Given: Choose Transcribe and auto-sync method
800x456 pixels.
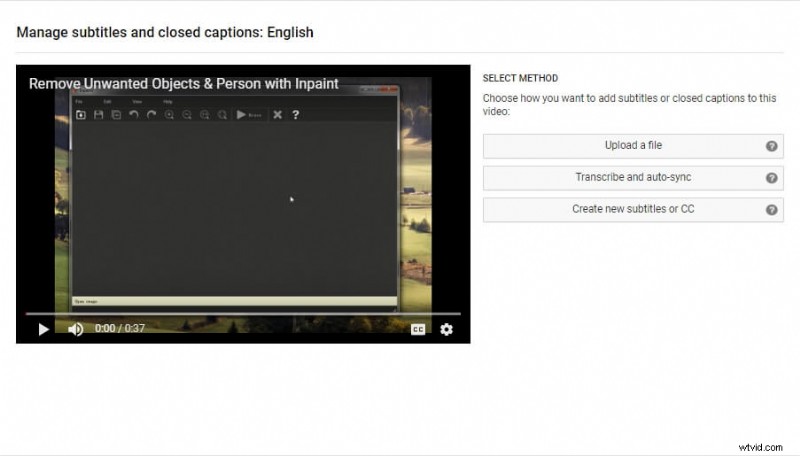Looking at the screenshot, I should tap(633, 178).
